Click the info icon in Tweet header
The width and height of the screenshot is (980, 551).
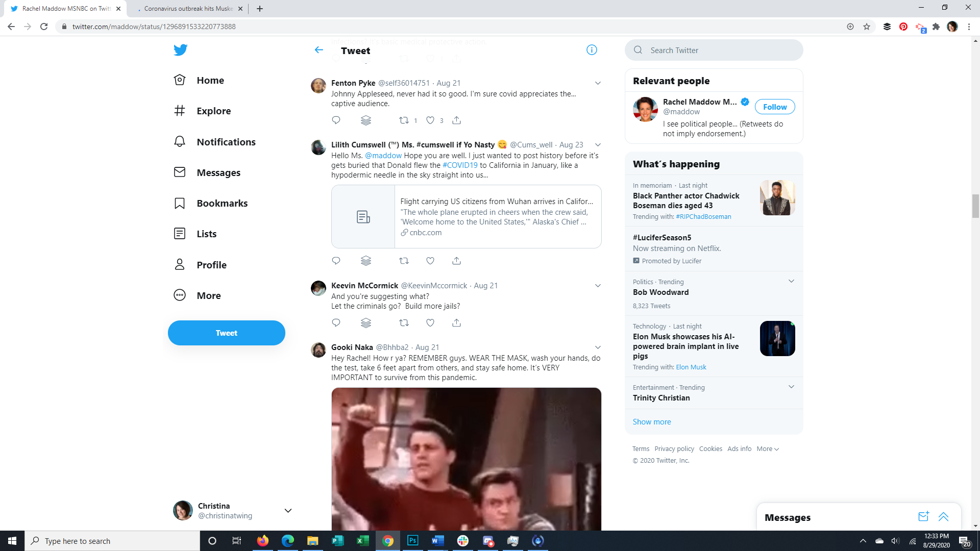tap(592, 50)
